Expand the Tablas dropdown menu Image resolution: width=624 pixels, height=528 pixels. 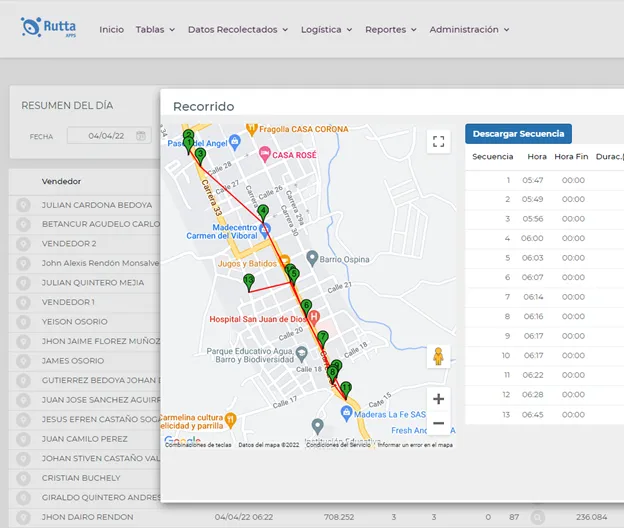point(155,29)
